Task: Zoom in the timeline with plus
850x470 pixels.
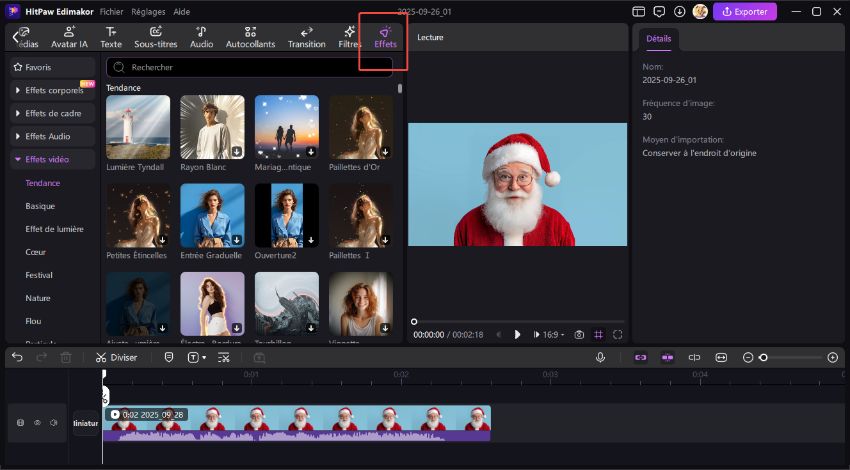Action: coord(833,358)
